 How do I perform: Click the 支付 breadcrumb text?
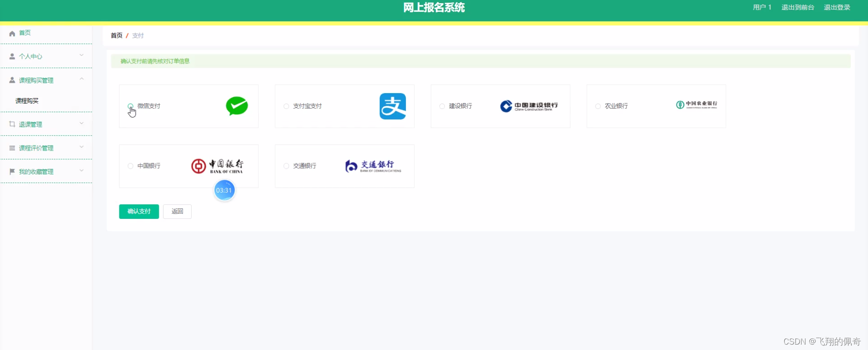(138, 35)
